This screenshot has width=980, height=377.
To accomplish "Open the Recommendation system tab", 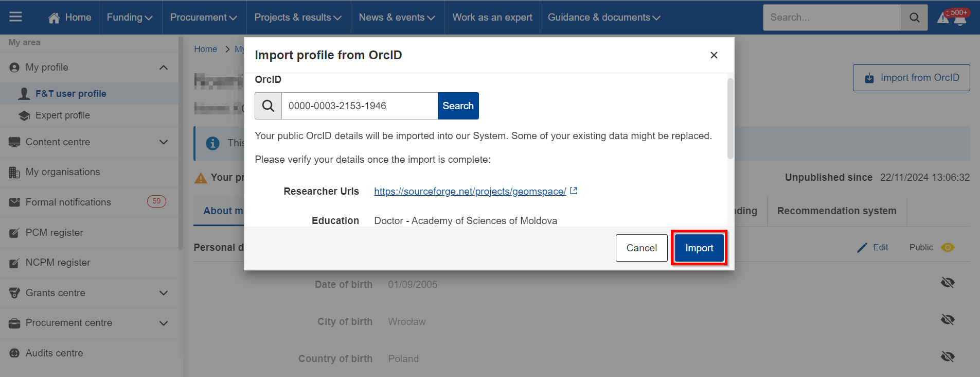I will [x=836, y=211].
